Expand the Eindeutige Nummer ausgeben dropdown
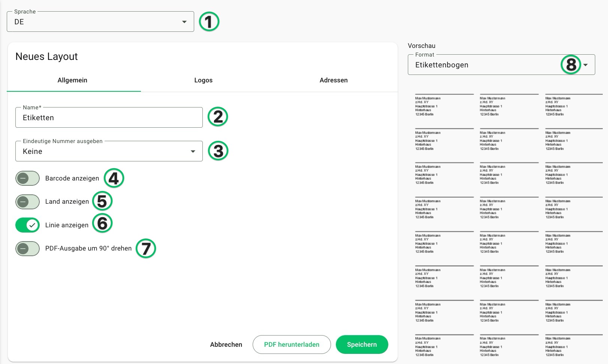 [109, 151]
